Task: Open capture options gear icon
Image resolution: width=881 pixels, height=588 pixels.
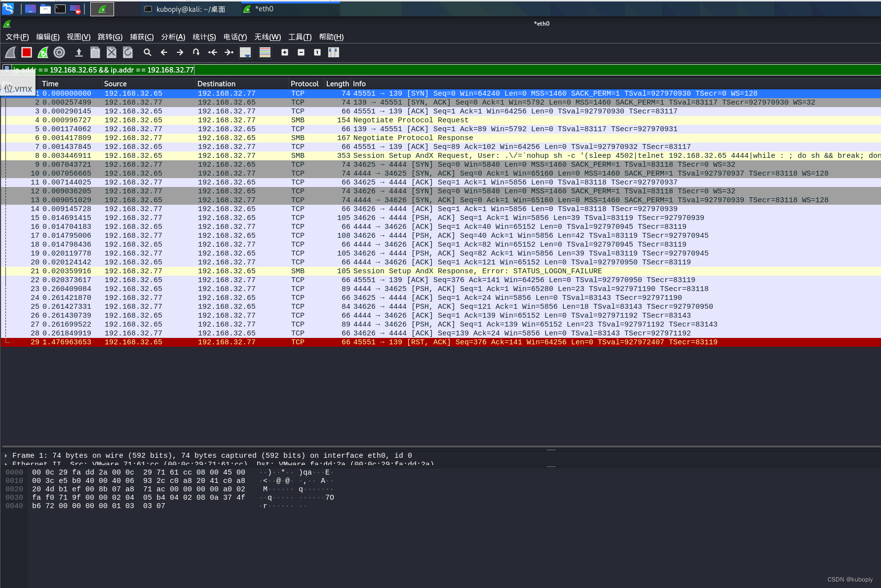Action: pos(59,52)
